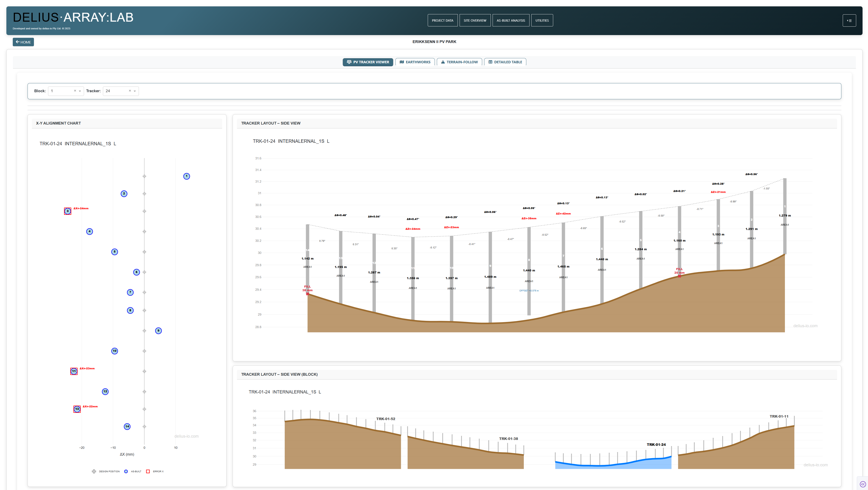Click the HOME back button
The height and width of the screenshot is (490, 868).
(23, 42)
